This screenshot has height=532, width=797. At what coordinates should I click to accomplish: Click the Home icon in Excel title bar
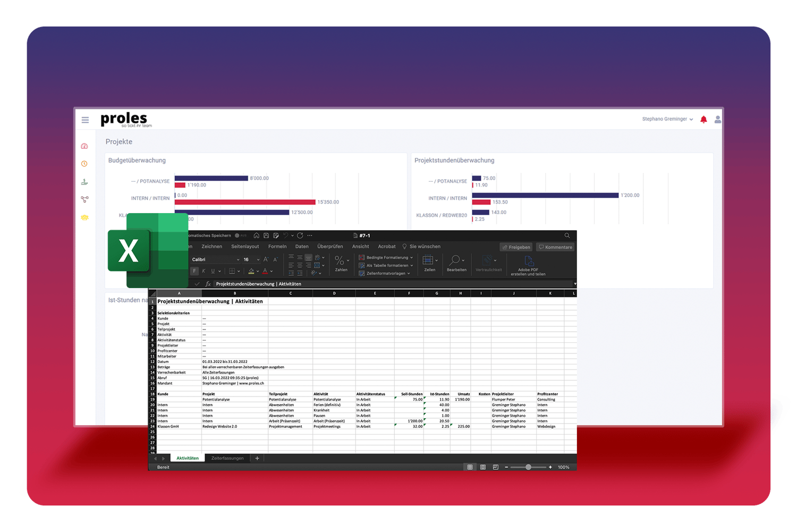[x=257, y=235]
